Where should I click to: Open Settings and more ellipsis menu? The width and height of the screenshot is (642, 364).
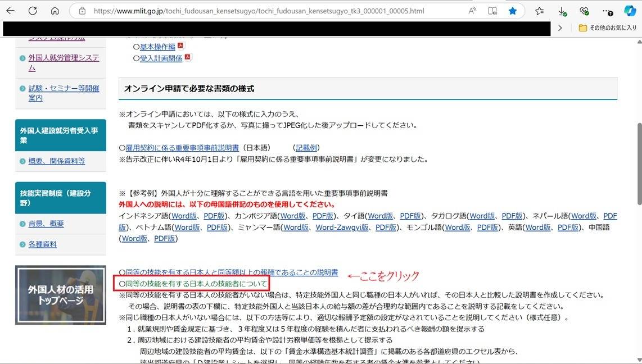[x=608, y=11]
